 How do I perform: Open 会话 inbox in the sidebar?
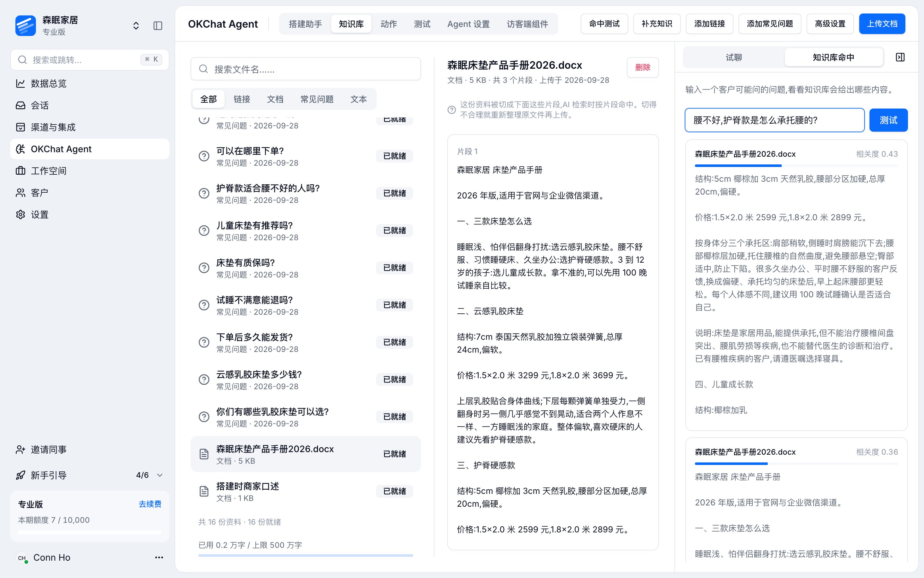[x=90, y=105]
